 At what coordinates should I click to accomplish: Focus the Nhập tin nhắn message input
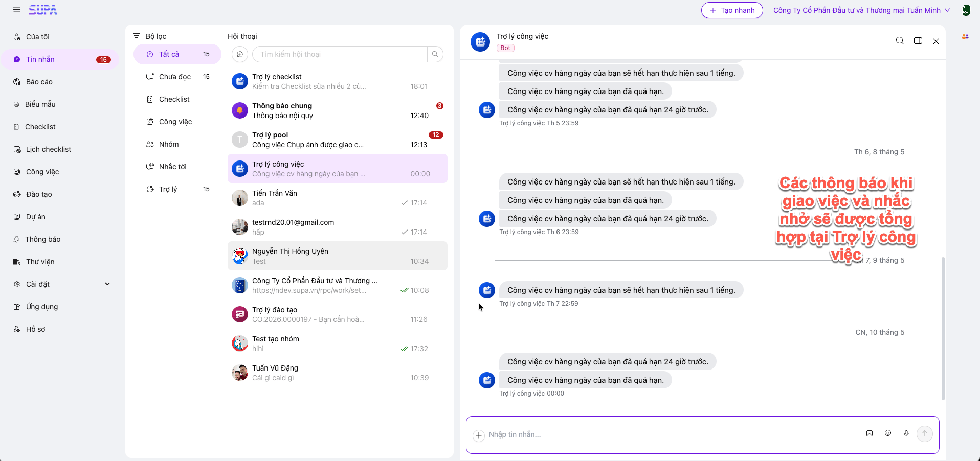click(673, 434)
